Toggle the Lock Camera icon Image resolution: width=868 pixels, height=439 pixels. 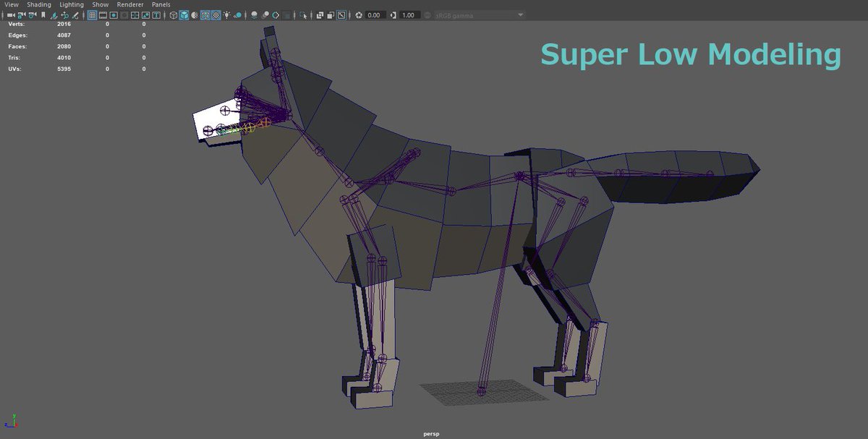point(21,15)
